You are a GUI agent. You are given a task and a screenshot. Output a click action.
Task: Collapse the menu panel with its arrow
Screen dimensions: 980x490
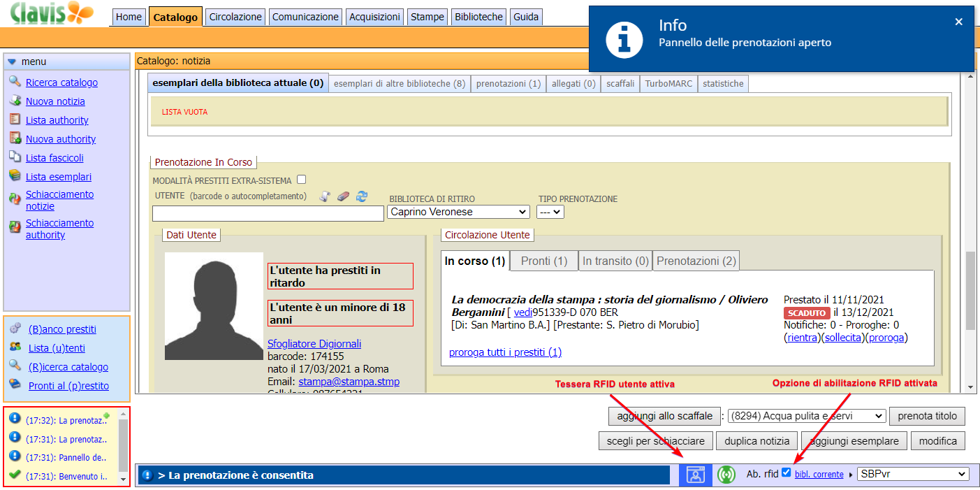click(12, 62)
